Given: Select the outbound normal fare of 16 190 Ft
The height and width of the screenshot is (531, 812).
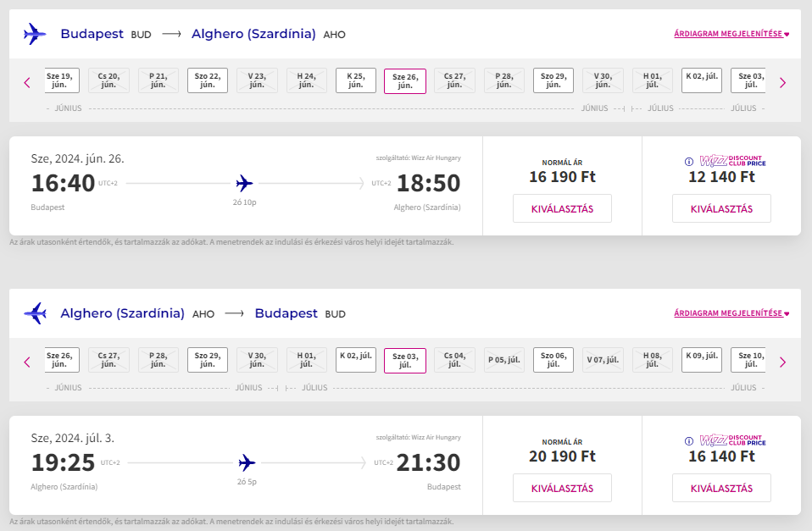Looking at the screenshot, I should [562, 208].
